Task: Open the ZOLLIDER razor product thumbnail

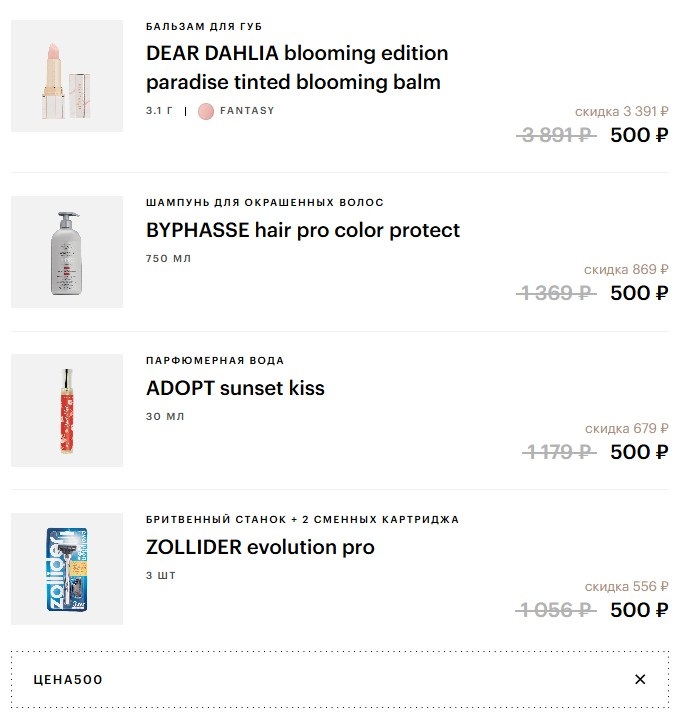Action: (67, 569)
